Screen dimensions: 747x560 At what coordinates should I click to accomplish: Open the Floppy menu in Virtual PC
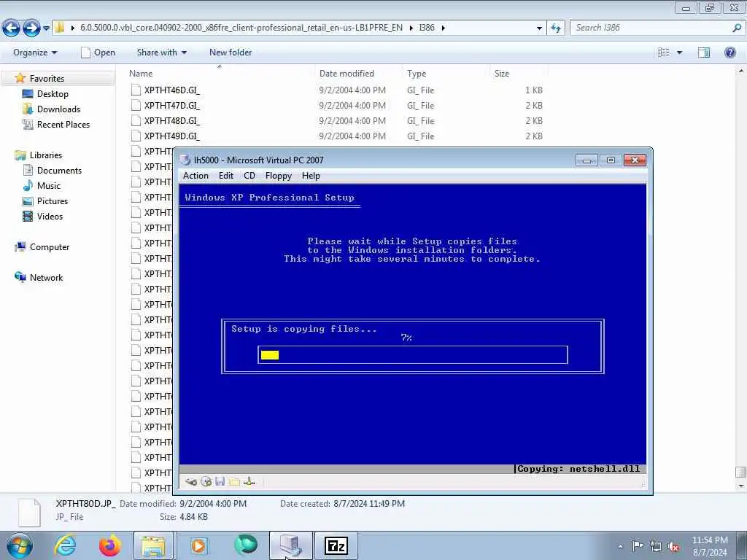coord(278,176)
